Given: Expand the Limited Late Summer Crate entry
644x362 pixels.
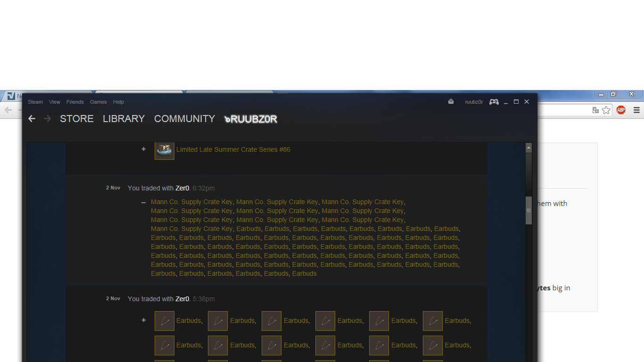Looking at the screenshot, I should [143, 149].
